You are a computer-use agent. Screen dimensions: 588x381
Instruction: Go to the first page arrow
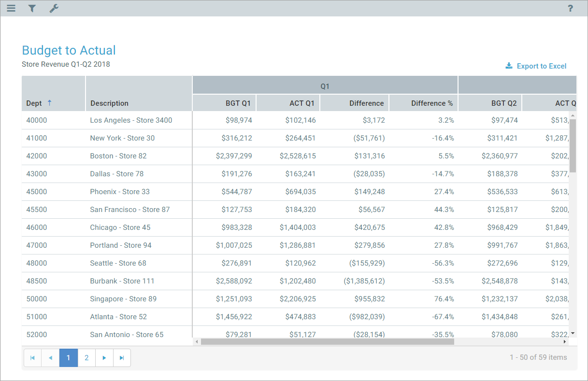click(32, 358)
